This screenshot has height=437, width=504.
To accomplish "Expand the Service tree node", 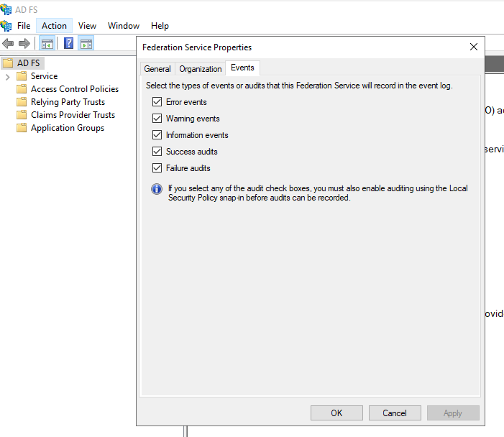I will coord(8,77).
